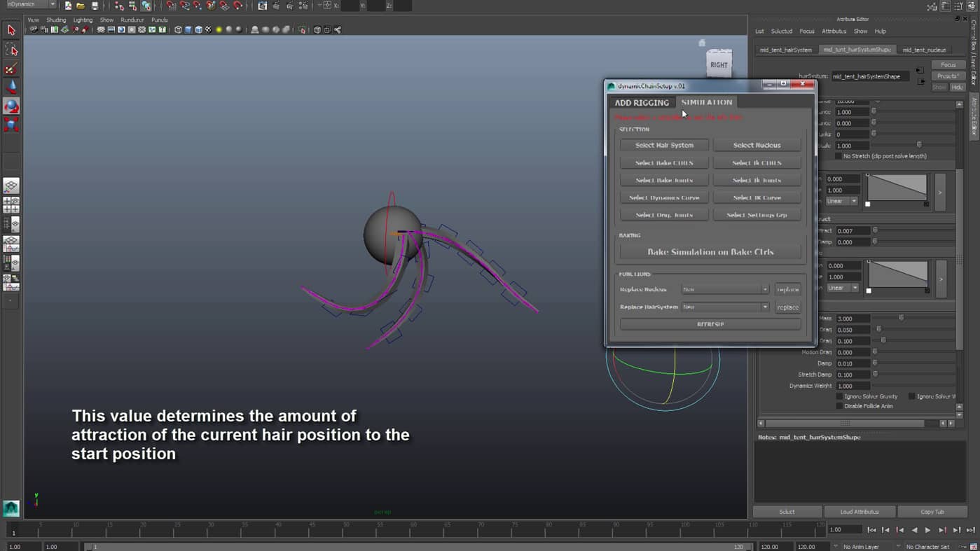Image resolution: width=980 pixels, height=551 pixels.
Task: Click the Copy Tab button
Action: click(932, 512)
